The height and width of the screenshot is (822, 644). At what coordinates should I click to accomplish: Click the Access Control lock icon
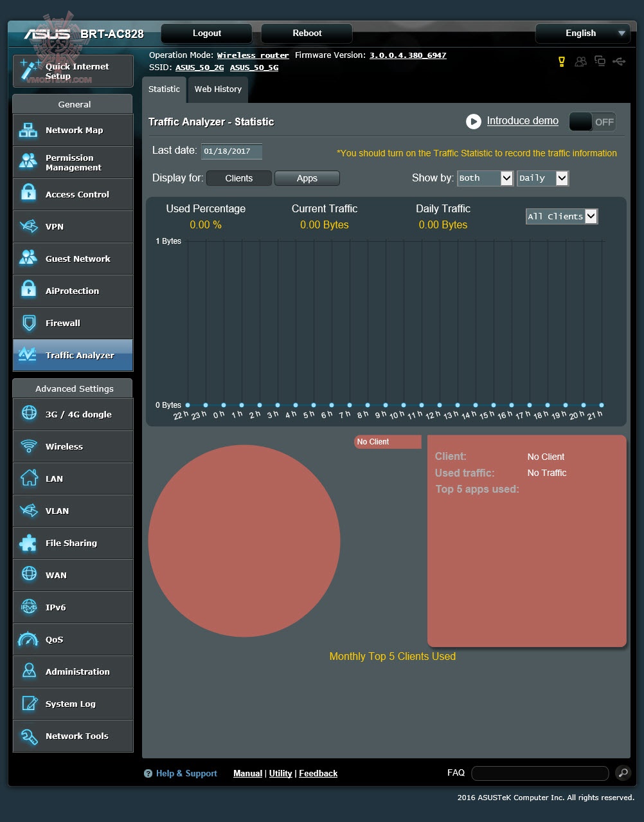pyautogui.click(x=28, y=194)
